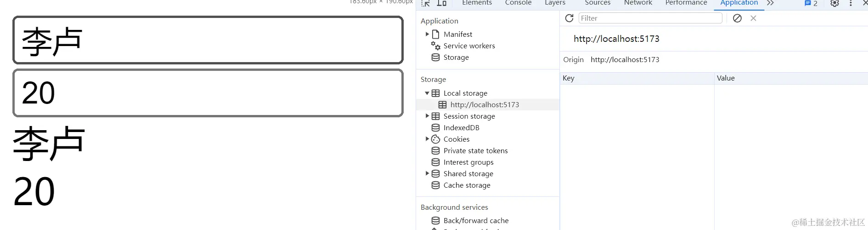Open Interest groups
The height and width of the screenshot is (230, 868).
pyautogui.click(x=468, y=162)
